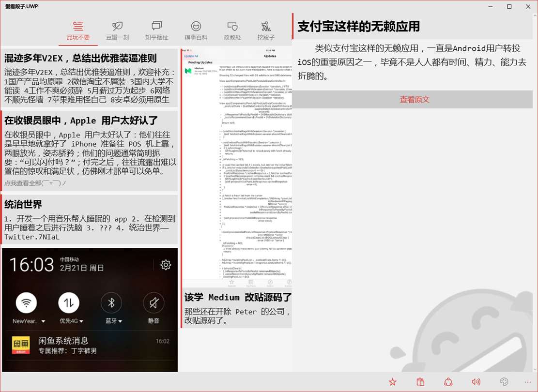Open the 在收银员眼中 Apple article card
The height and width of the screenshot is (392, 538).
tap(89, 151)
